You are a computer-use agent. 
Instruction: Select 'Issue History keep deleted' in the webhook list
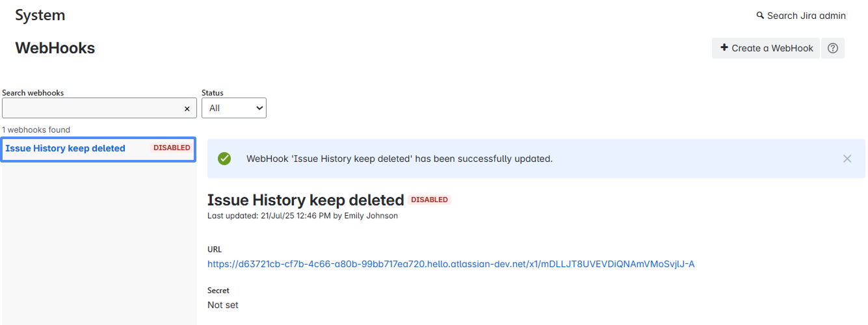coord(65,148)
